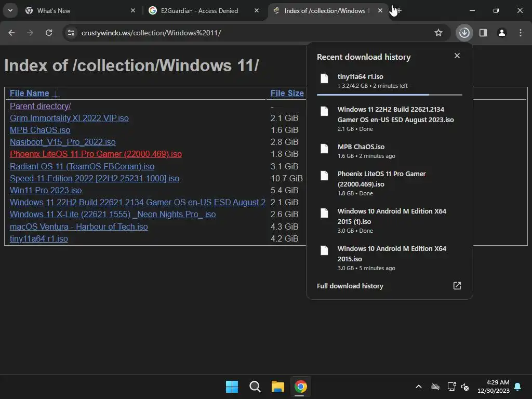This screenshot has width=532, height=399.
Task: Open the Parent directory link
Action: [x=40, y=106]
